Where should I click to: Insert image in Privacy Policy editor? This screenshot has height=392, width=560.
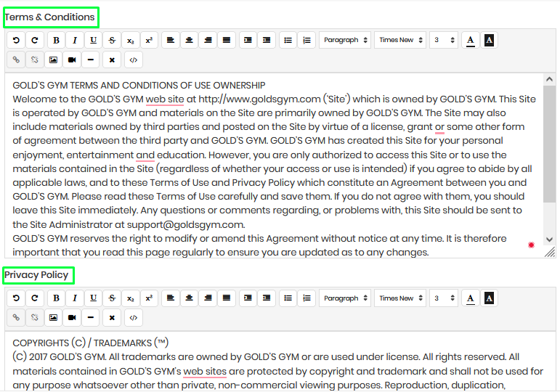tap(53, 317)
